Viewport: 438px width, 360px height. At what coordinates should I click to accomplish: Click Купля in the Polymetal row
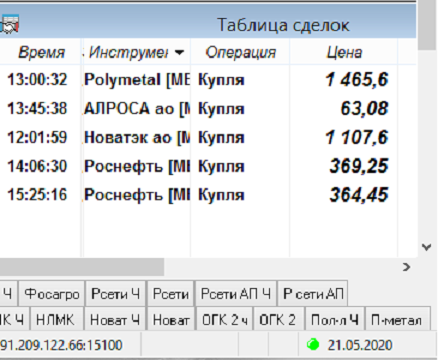pos(221,80)
